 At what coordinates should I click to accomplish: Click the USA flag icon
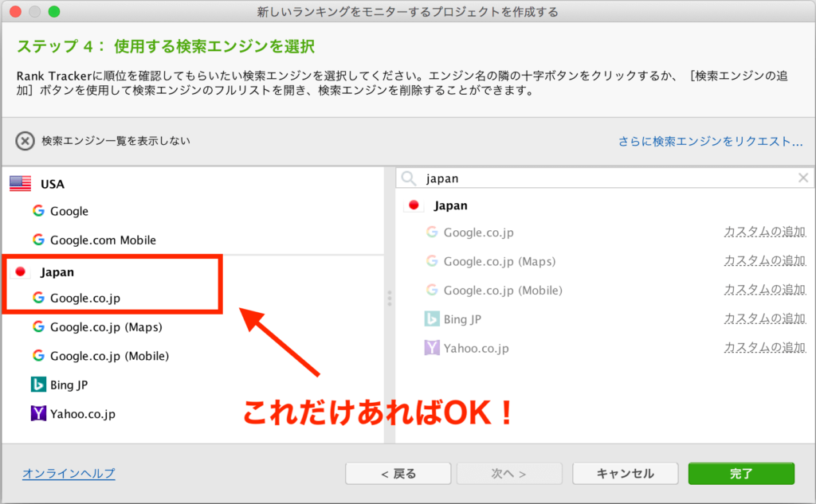(x=20, y=184)
